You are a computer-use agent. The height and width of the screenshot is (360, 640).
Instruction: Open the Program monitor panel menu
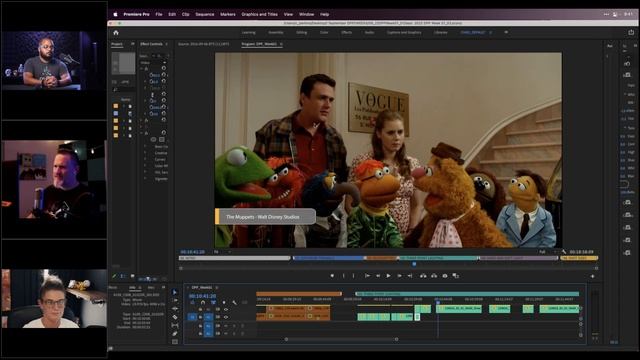click(281, 44)
